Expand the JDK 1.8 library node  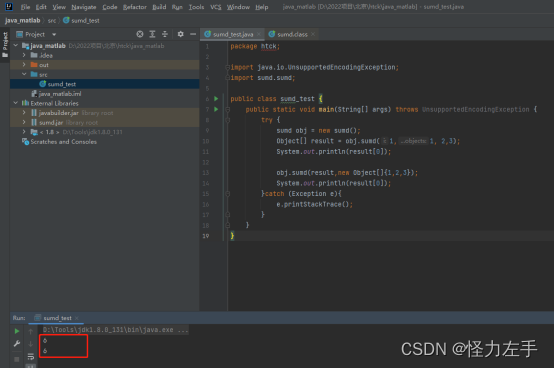click(x=24, y=132)
